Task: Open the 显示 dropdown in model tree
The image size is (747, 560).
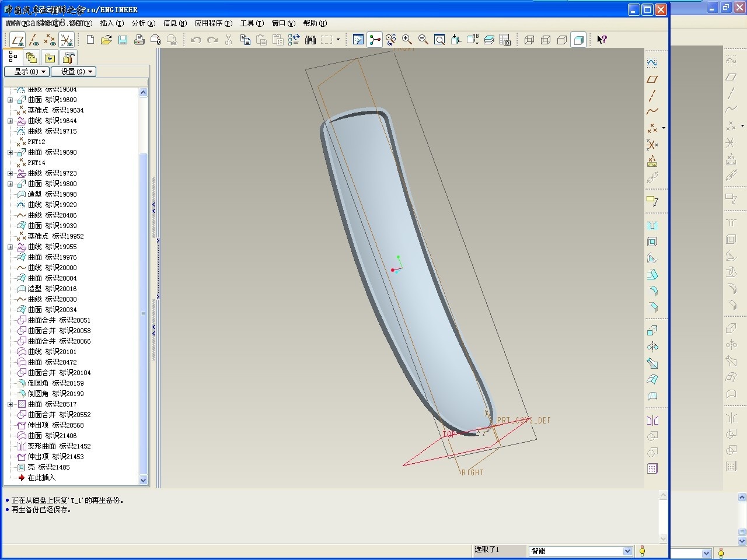Action: point(26,72)
